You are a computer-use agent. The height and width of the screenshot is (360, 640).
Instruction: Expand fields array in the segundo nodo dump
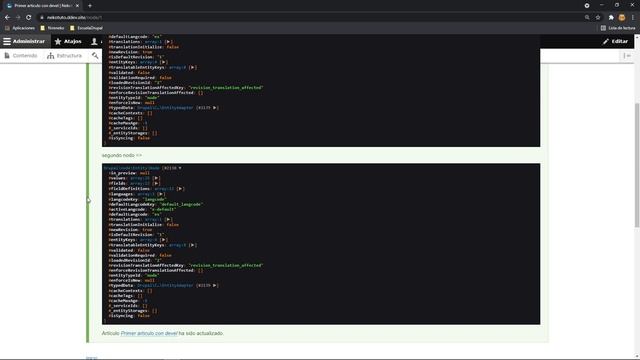156,184
